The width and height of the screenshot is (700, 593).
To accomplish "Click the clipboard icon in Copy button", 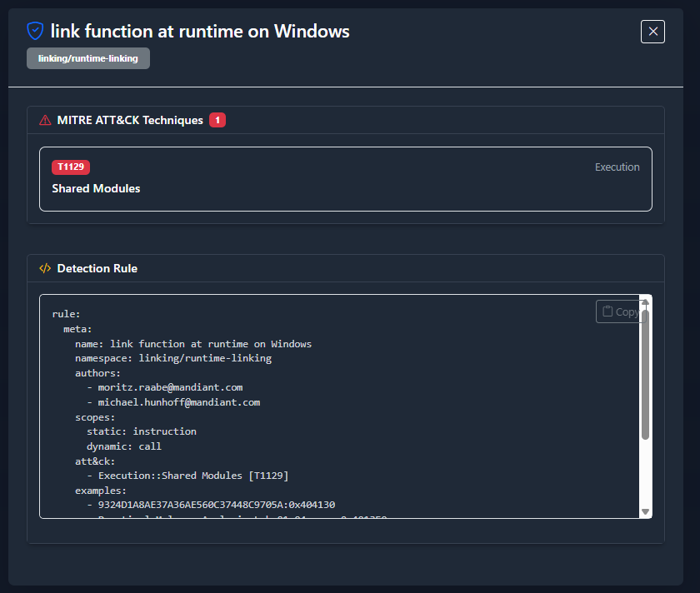I will (607, 311).
